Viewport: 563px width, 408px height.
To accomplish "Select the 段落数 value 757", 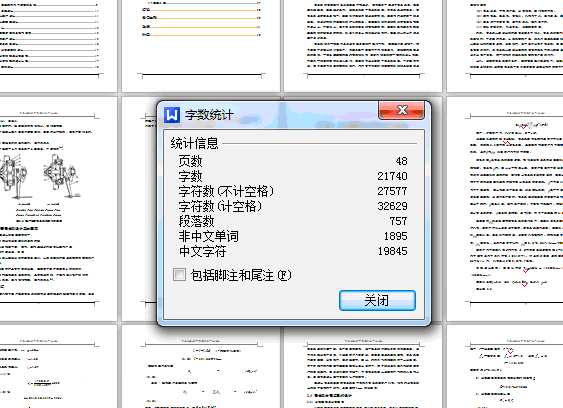I will pos(398,221).
